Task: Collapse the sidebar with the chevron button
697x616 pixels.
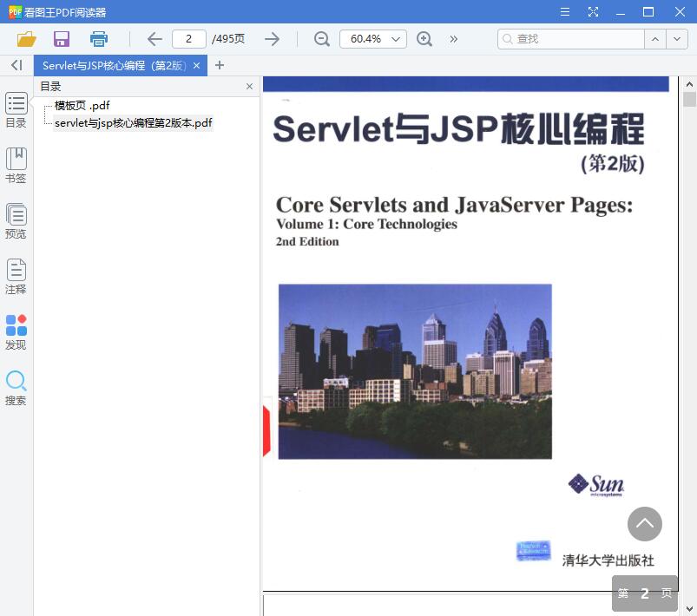Action: point(15,65)
